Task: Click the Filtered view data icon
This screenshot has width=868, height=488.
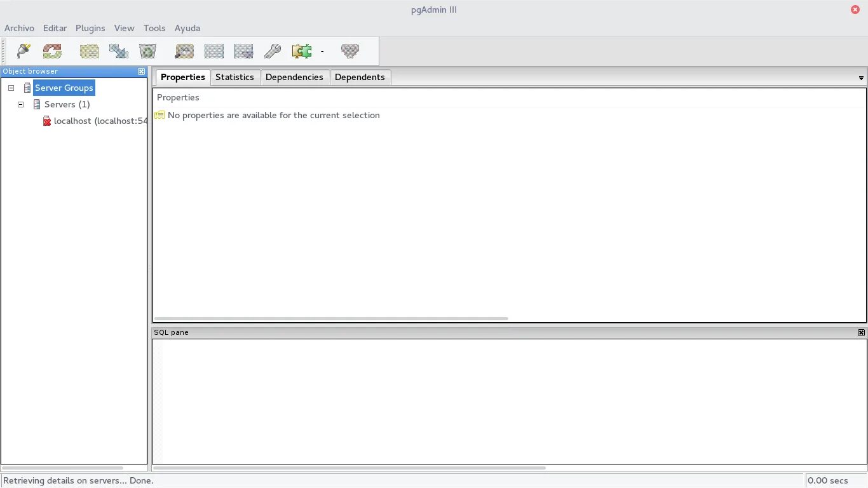Action: [x=243, y=51]
